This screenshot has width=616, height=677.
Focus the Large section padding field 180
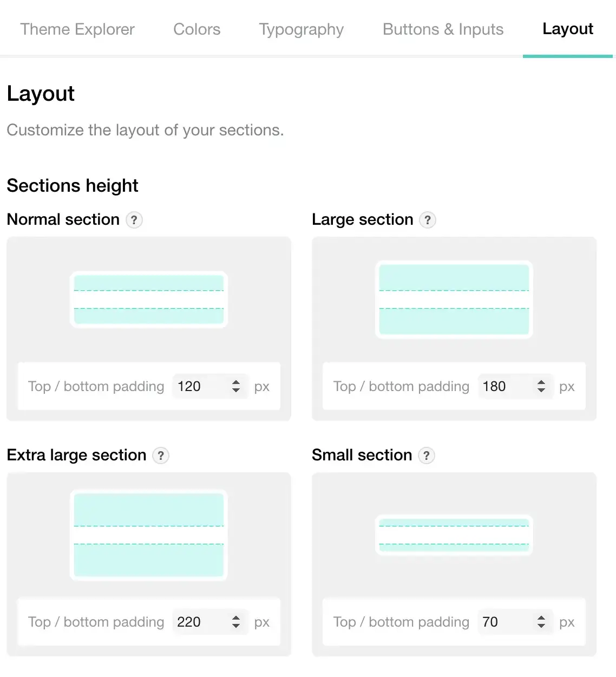[515, 386]
